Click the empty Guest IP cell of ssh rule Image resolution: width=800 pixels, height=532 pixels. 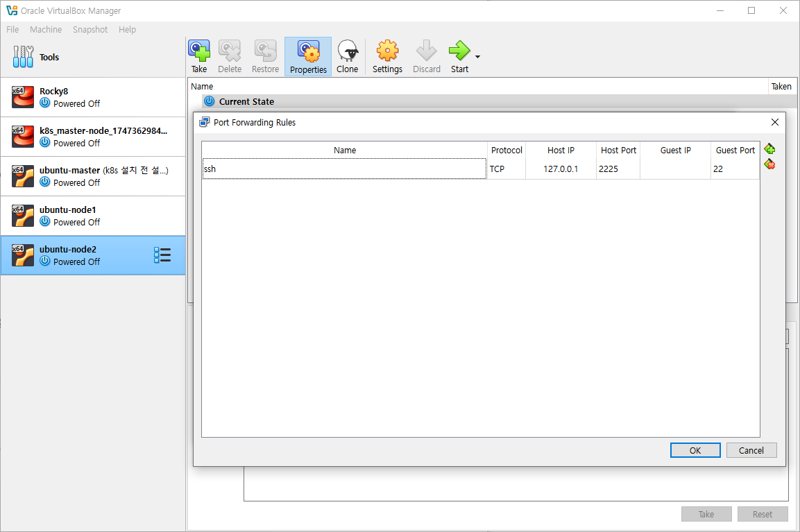[675, 169]
